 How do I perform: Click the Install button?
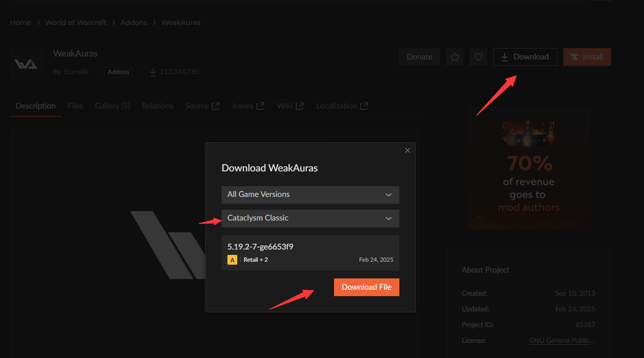(587, 57)
